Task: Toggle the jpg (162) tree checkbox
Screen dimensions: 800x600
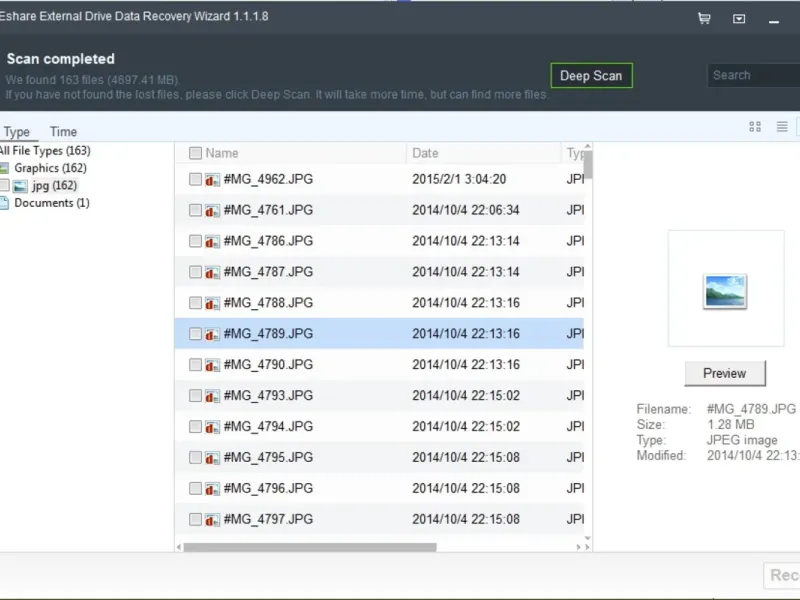Action: [x=4, y=186]
